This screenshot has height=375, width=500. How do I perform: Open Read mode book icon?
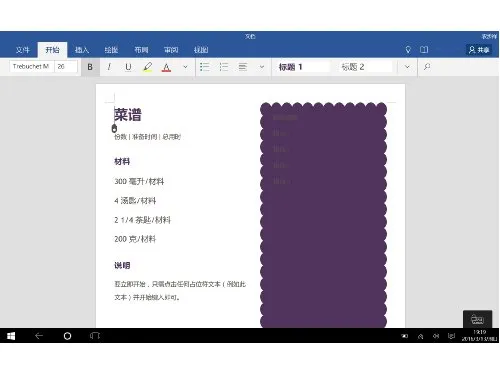pyautogui.click(x=424, y=50)
